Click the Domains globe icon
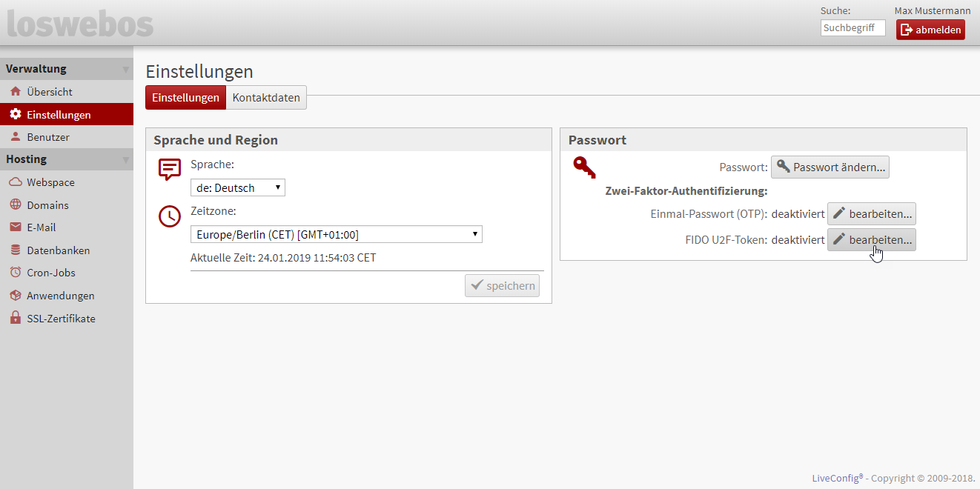Viewport: 980px width, 489px height. (15, 205)
